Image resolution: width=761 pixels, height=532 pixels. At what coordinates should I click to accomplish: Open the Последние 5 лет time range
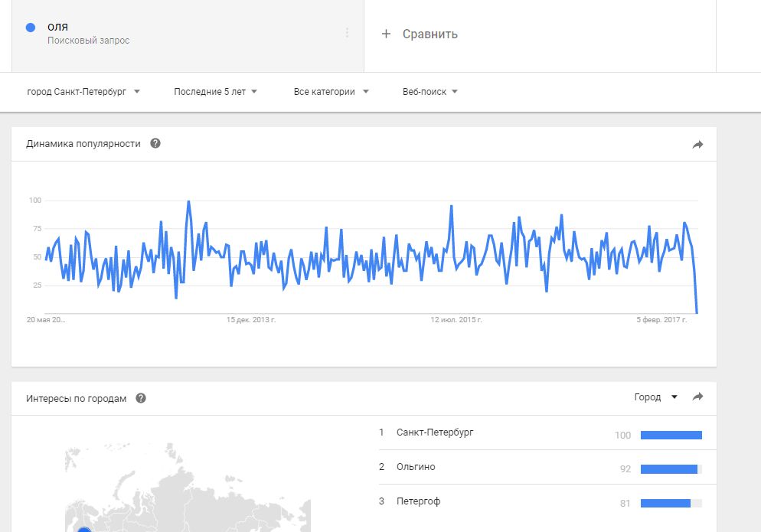point(215,92)
